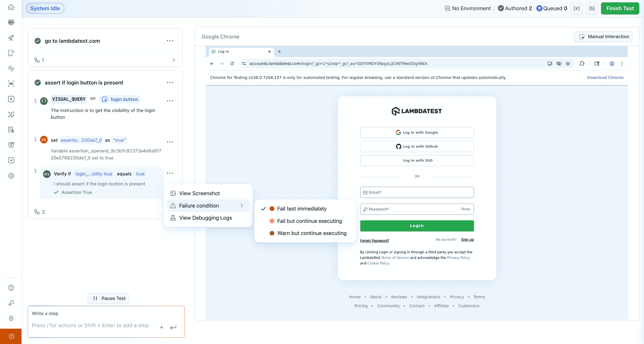Click the rocket icon in sidebar
The image size is (644, 344).
coord(11,38)
